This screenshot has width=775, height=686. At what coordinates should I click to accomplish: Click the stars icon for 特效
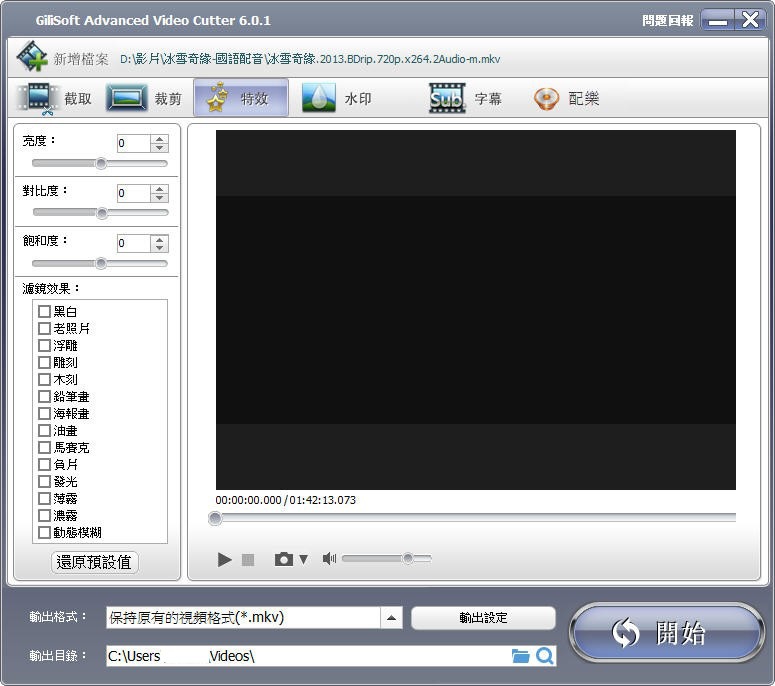(217, 97)
